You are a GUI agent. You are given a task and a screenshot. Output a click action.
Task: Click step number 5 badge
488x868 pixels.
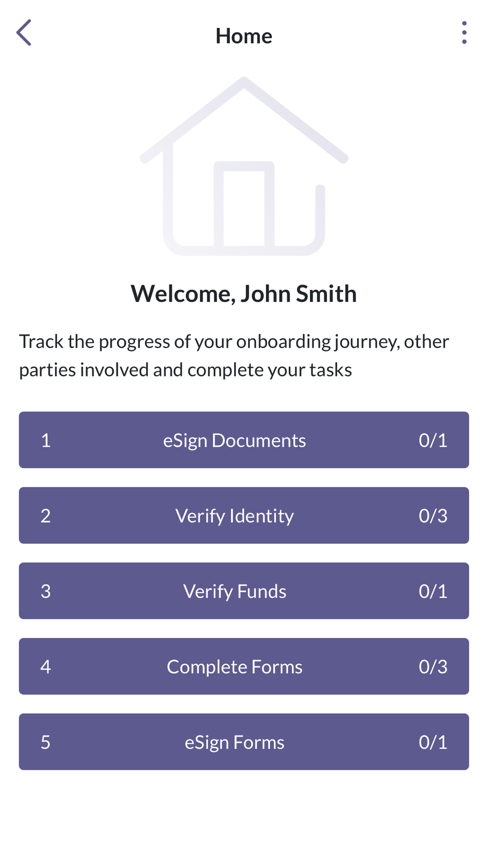(45, 742)
